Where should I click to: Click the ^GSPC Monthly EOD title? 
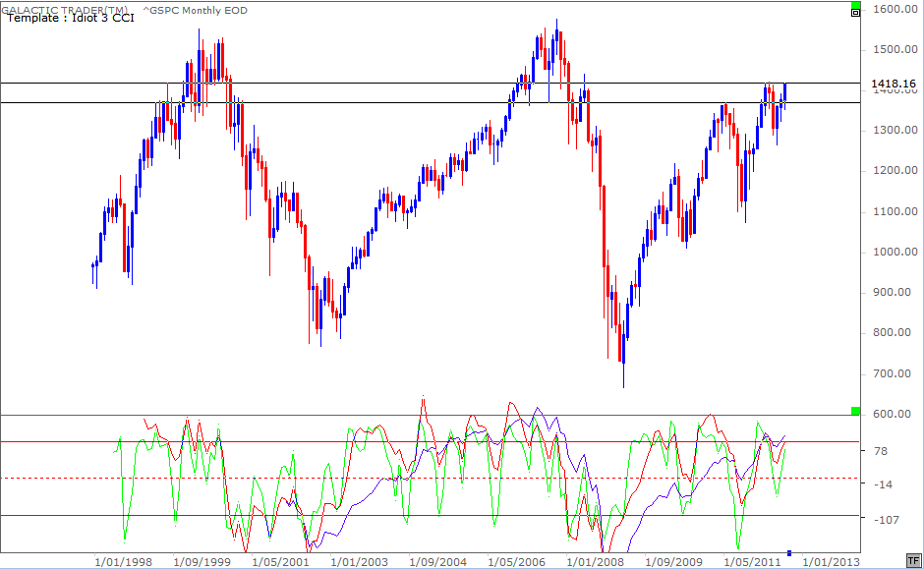point(195,10)
